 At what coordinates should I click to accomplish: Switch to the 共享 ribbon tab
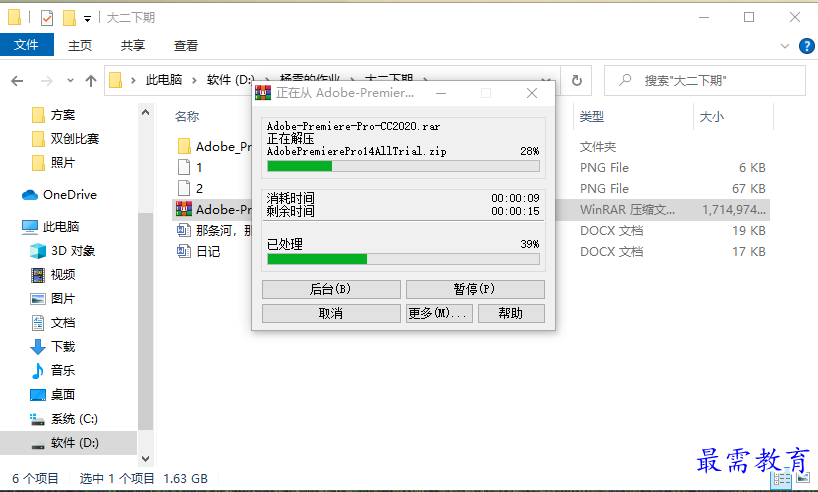[x=133, y=46]
